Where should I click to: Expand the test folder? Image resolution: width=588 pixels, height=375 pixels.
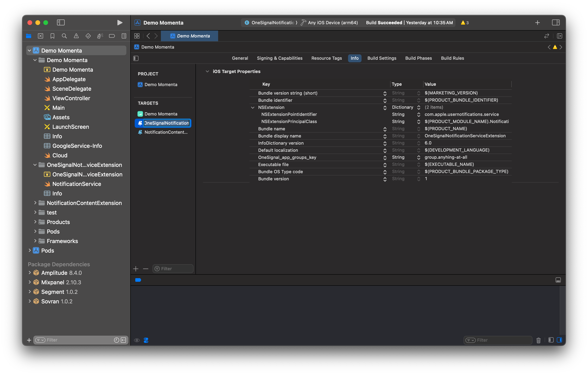coord(35,212)
